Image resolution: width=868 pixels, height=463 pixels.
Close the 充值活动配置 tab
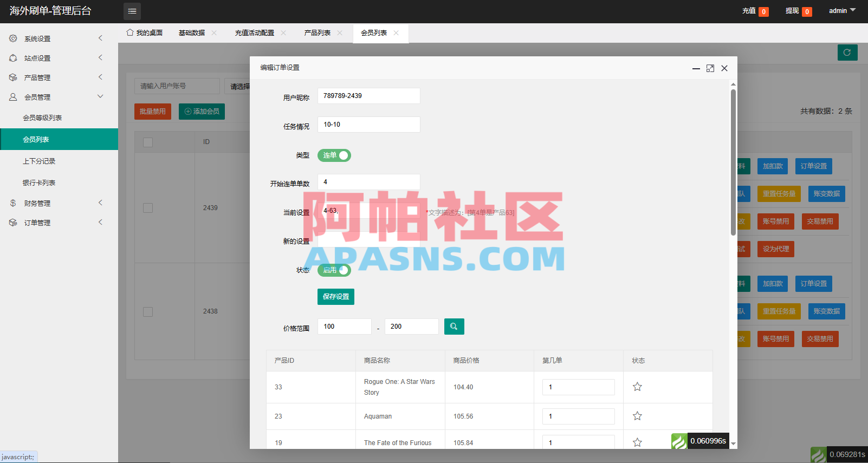283,33
